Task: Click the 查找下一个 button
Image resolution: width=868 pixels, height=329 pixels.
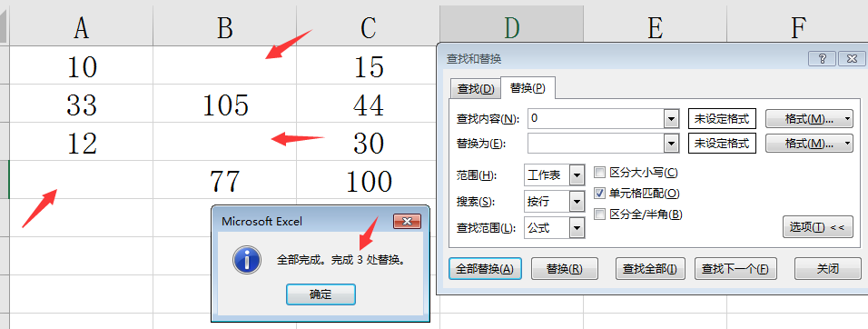Action: tap(735, 269)
